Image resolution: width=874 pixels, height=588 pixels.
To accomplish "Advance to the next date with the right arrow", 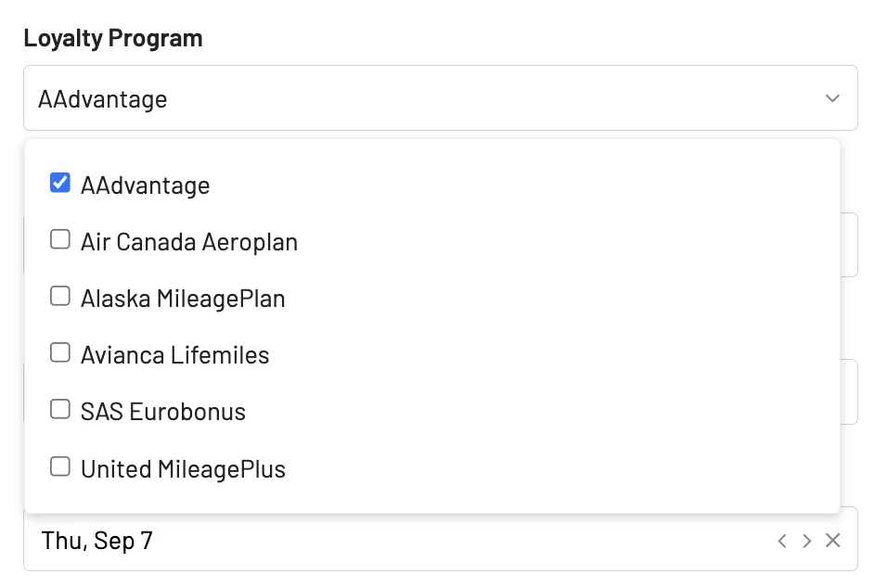I will (x=806, y=541).
